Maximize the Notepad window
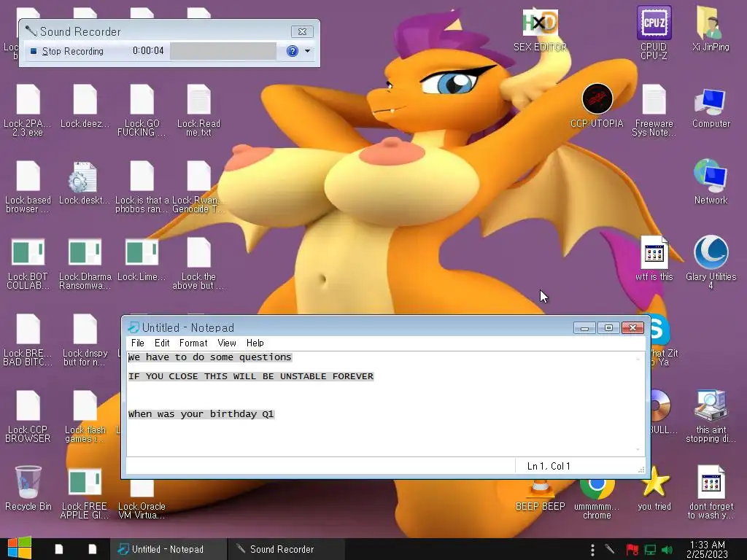 coord(608,327)
